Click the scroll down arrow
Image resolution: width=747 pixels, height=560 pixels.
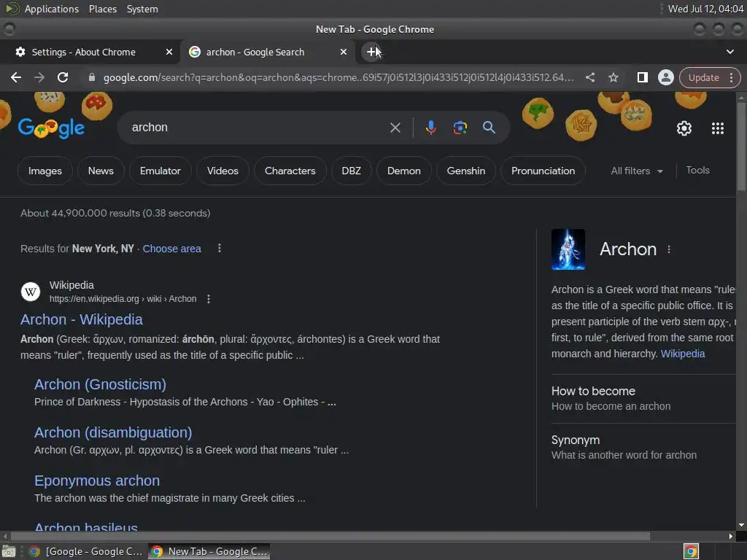pyautogui.click(x=741, y=525)
